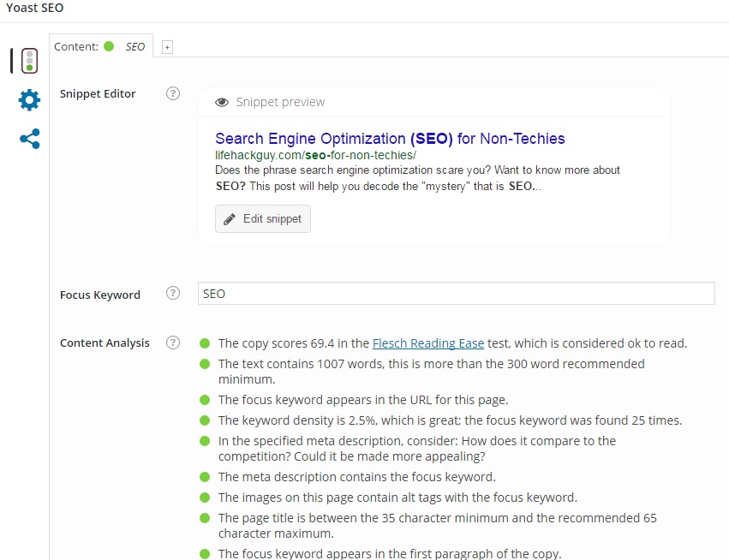Screen dimensions: 729x560
Task: Click the snippet URL lifehackguy.com/seo-for-non-techies/
Action: point(316,155)
